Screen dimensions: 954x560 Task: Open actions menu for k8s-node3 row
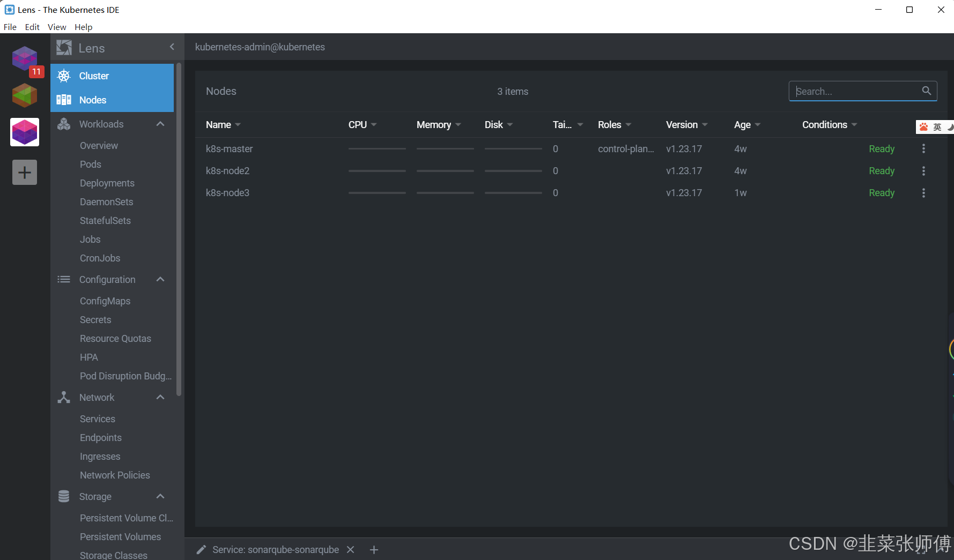point(923,193)
